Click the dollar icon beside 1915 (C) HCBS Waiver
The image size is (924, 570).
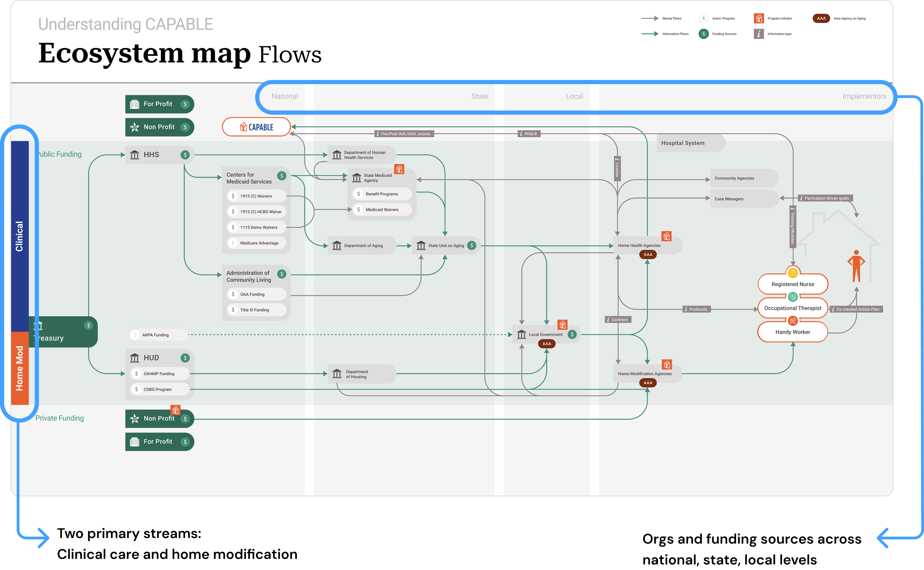233,212
